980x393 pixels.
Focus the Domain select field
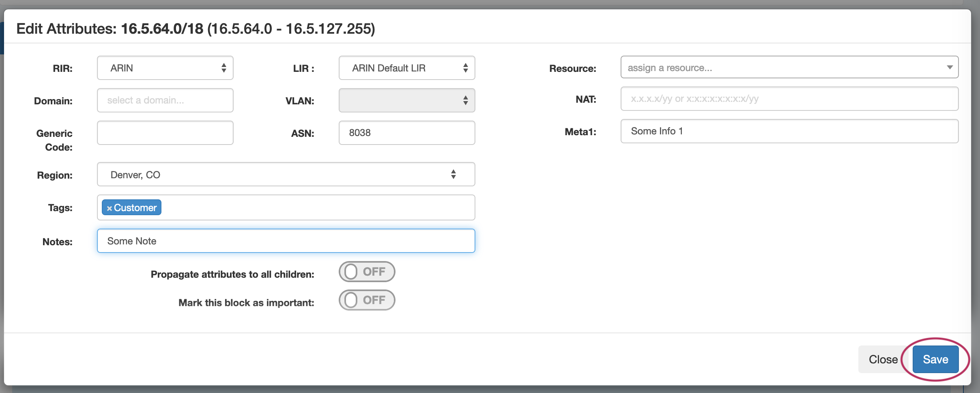(x=165, y=100)
